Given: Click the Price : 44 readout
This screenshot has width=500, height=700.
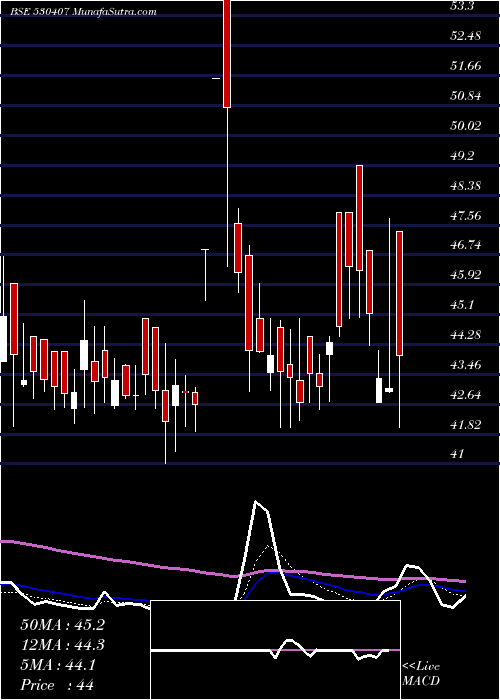Looking at the screenshot, I should [57, 685].
